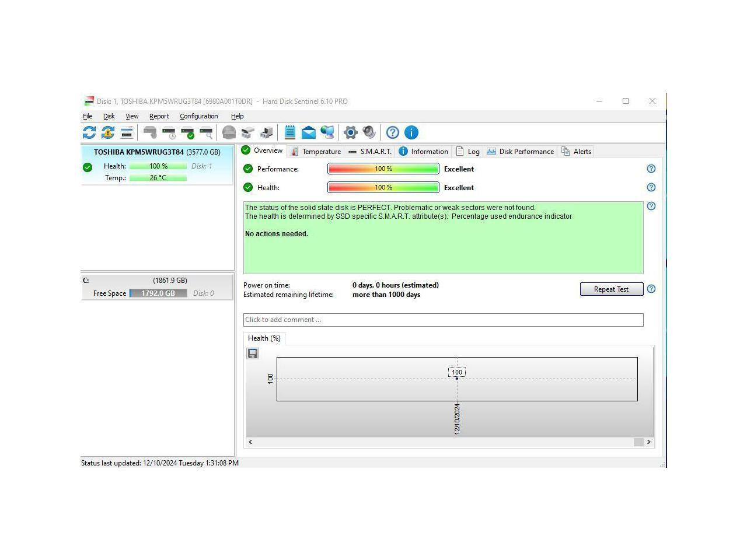
Task: Switch to the S.M.A.R.T. tab
Action: point(370,151)
